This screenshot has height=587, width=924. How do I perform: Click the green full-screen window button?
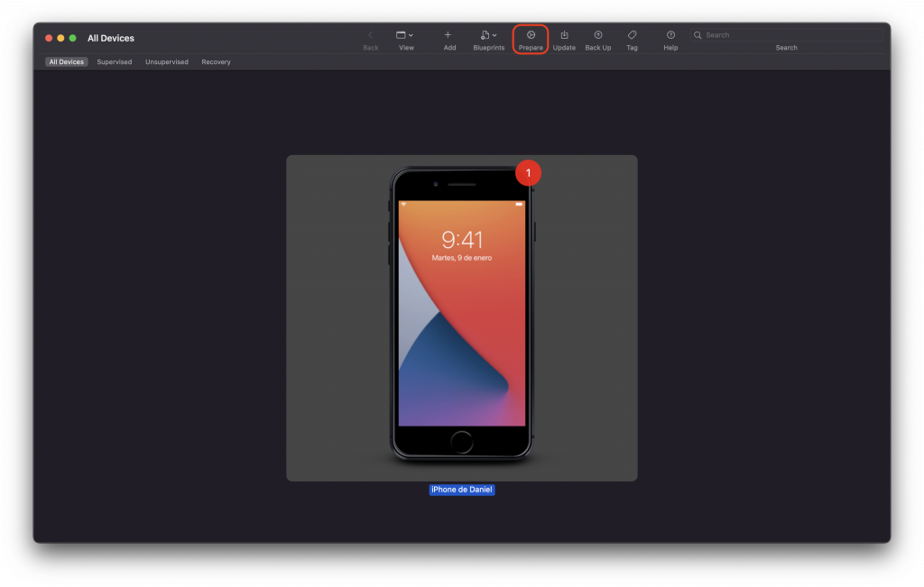click(72, 38)
